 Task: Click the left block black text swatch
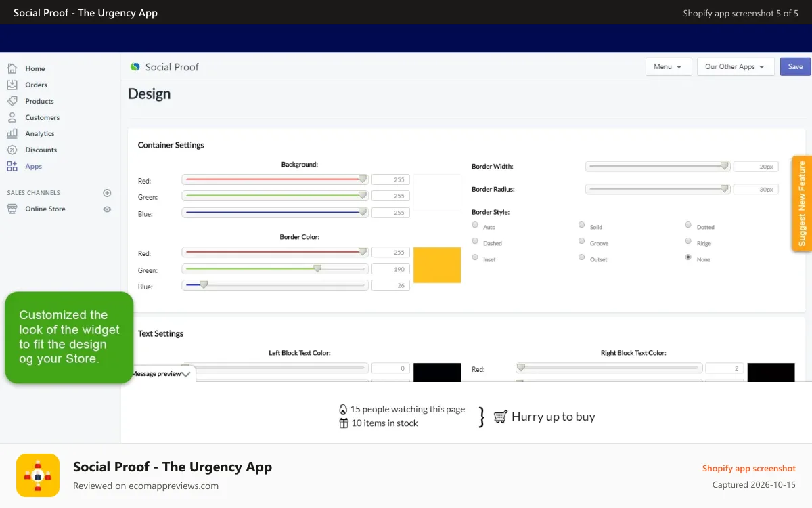pyautogui.click(x=437, y=373)
